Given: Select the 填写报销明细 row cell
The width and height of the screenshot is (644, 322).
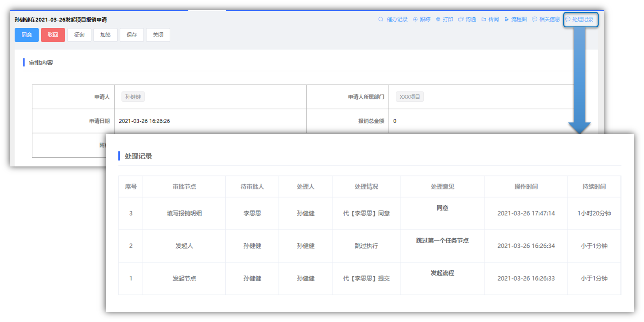Looking at the screenshot, I should [184, 213].
